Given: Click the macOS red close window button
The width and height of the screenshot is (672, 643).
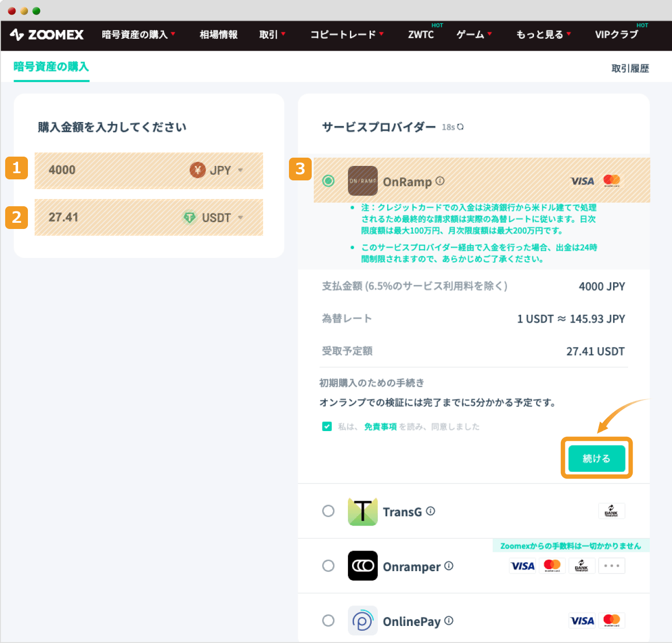Looking at the screenshot, I should [11, 11].
